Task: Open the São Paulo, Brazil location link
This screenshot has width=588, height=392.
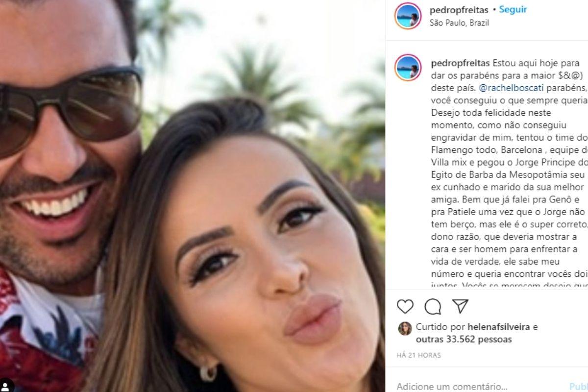Action: 453,23
